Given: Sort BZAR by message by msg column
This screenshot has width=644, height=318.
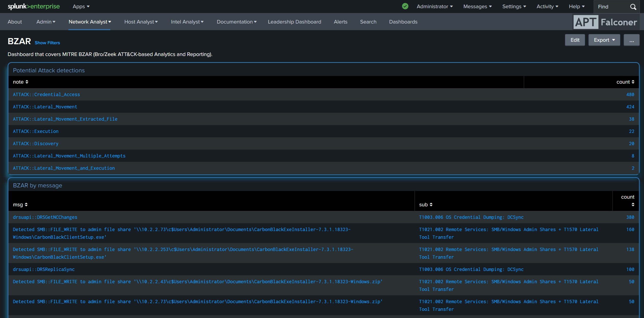Looking at the screenshot, I should point(20,205).
